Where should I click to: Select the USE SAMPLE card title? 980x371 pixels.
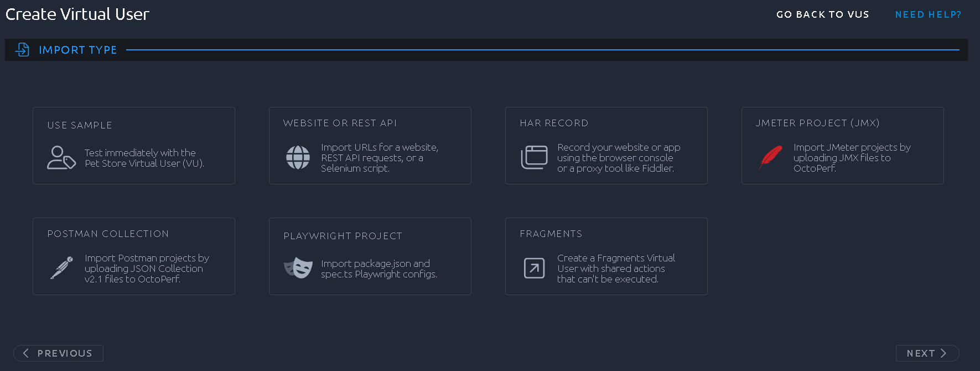pos(80,125)
